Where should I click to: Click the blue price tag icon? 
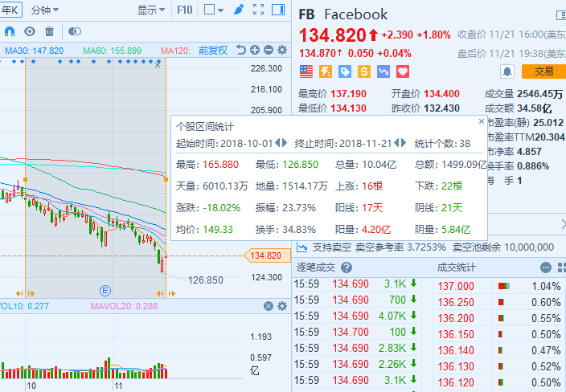[345, 71]
